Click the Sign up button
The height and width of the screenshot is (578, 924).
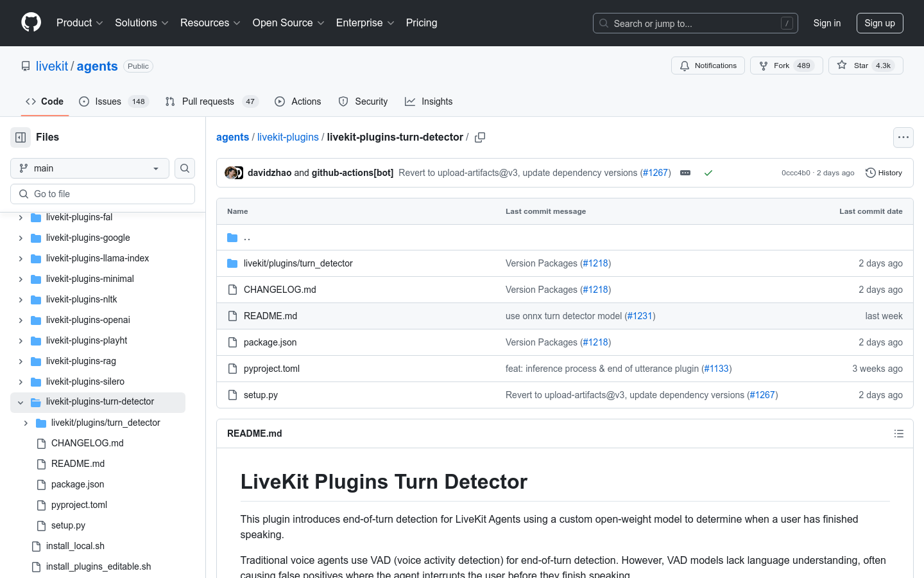880,23
